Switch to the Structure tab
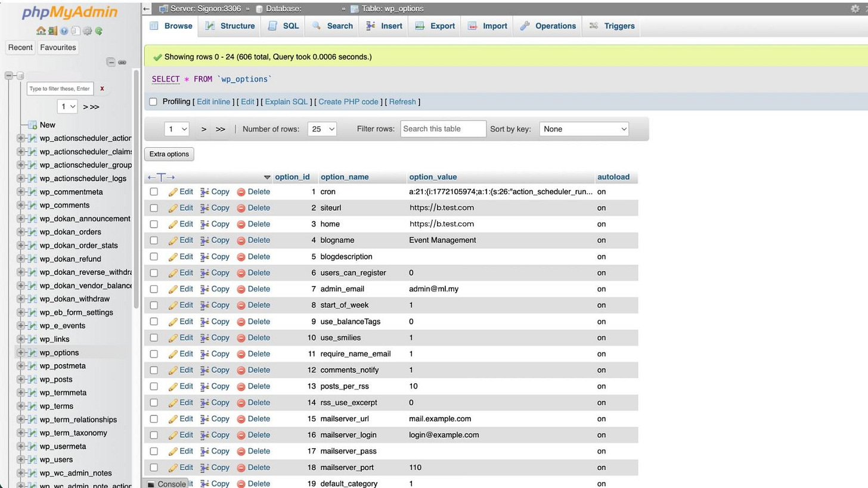Viewport: 868px width, 488px height. [230, 26]
